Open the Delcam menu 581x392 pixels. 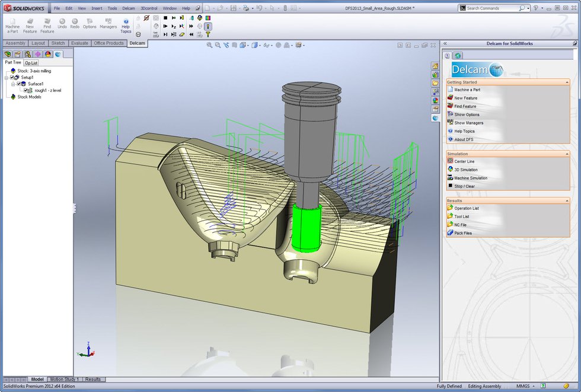coord(128,8)
